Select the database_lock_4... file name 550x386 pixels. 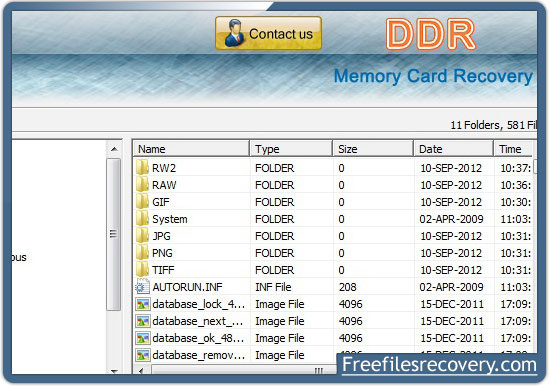(199, 304)
